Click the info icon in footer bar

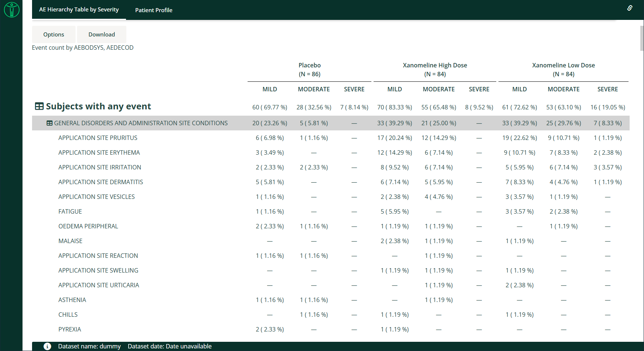pos(47,346)
